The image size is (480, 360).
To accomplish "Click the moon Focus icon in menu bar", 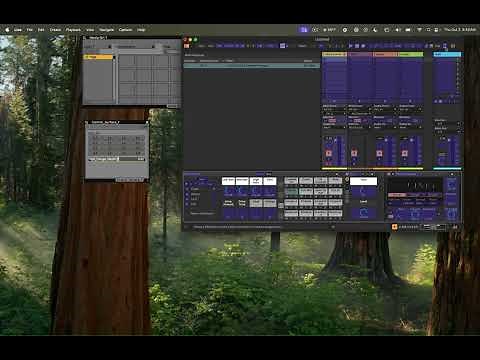I will (375, 30).
